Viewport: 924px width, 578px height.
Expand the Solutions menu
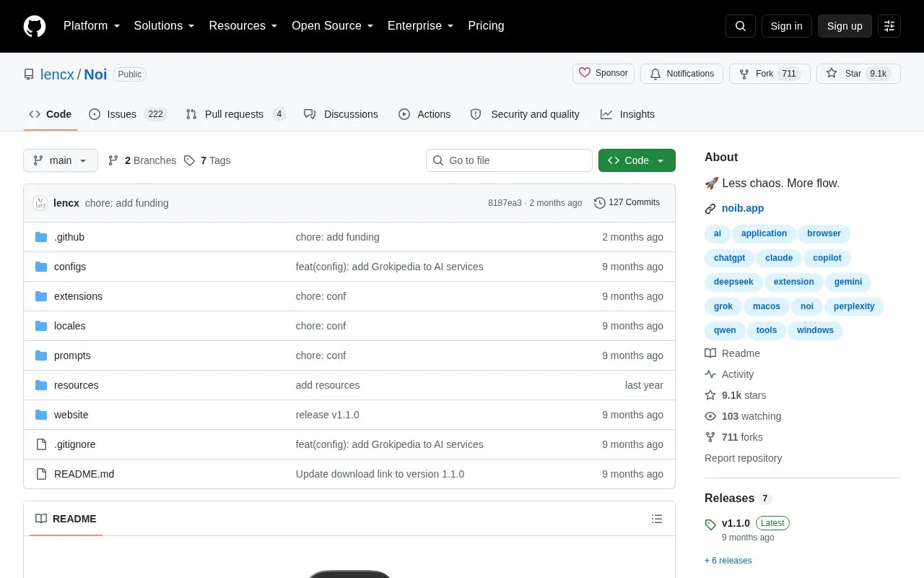tap(164, 26)
